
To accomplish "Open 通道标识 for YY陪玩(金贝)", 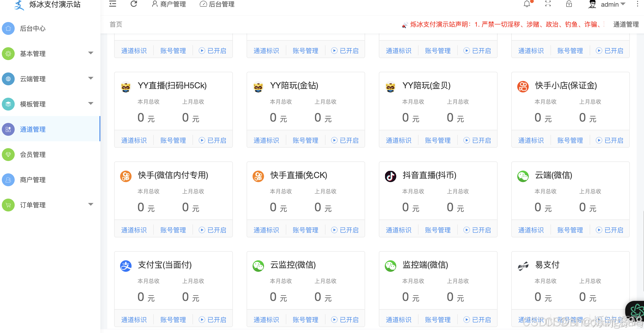I will pyautogui.click(x=399, y=140).
